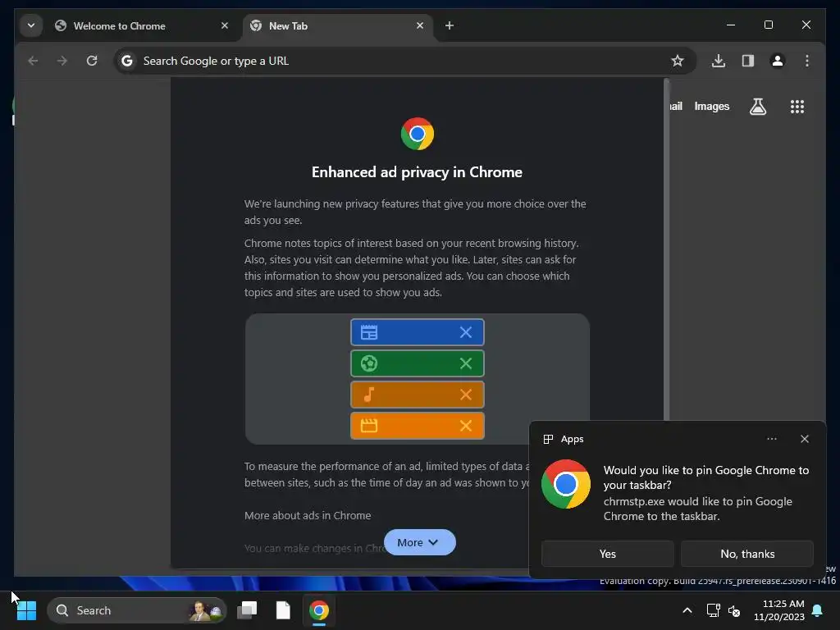The height and width of the screenshot is (630, 840).
Task: Click the Chrome logo in privacy dialog
Action: coord(418,134)
